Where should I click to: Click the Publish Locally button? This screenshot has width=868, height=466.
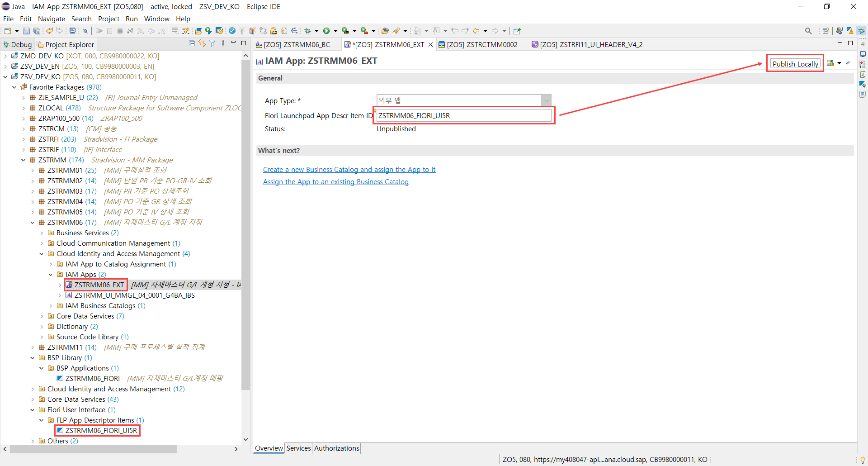click(795, 63)
